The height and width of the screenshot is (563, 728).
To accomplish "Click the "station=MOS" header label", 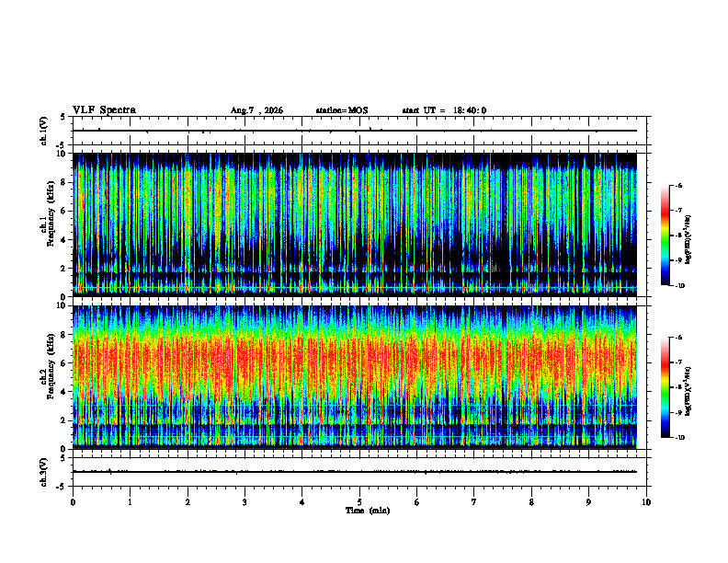I will pyautogui.click(x=342, y=110).
